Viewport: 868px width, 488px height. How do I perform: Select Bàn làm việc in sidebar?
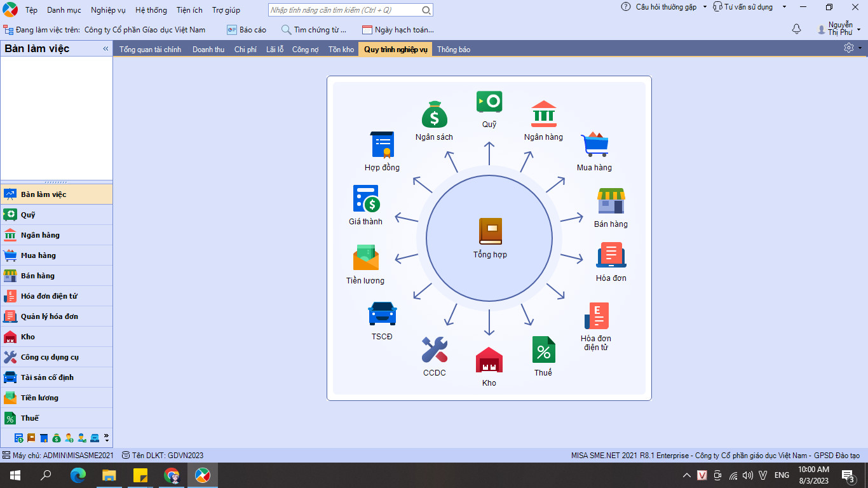[57, 194]
